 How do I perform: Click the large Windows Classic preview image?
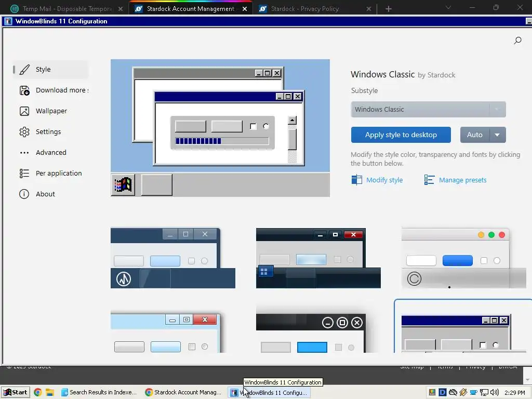pos(220,128)
